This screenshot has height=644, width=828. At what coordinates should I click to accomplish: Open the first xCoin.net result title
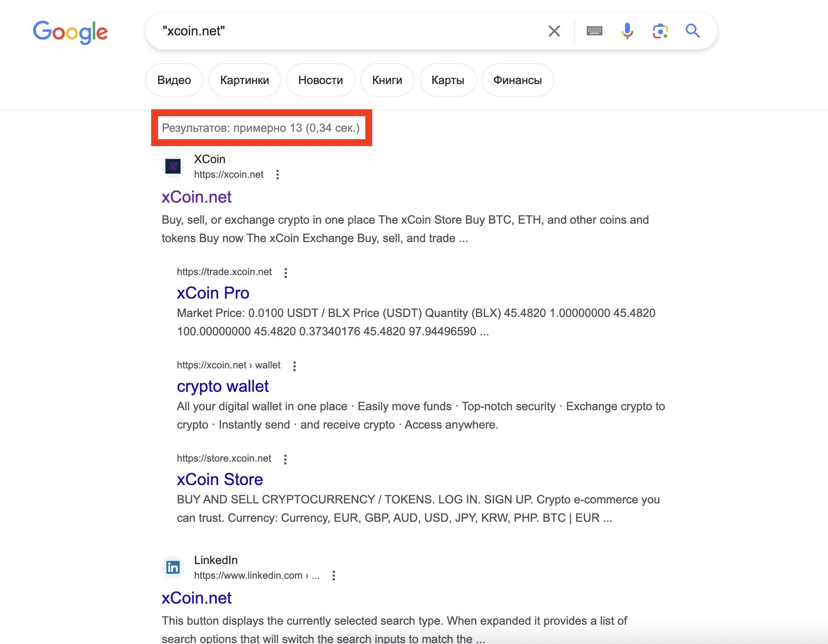[197, 197]
